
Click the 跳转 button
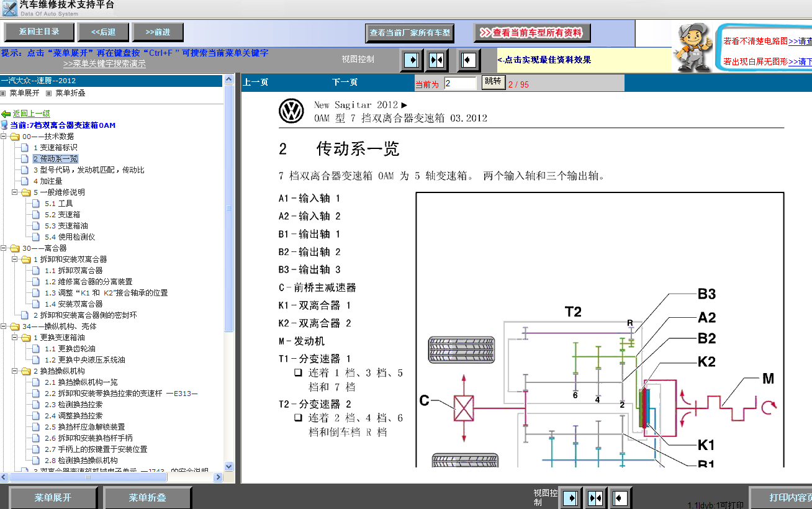click(x=493, y=82)
